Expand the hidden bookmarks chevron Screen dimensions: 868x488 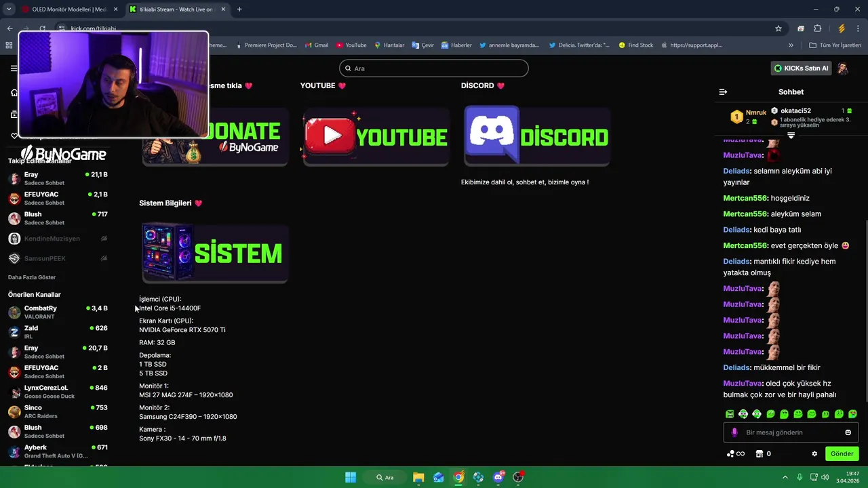point(791,45)
